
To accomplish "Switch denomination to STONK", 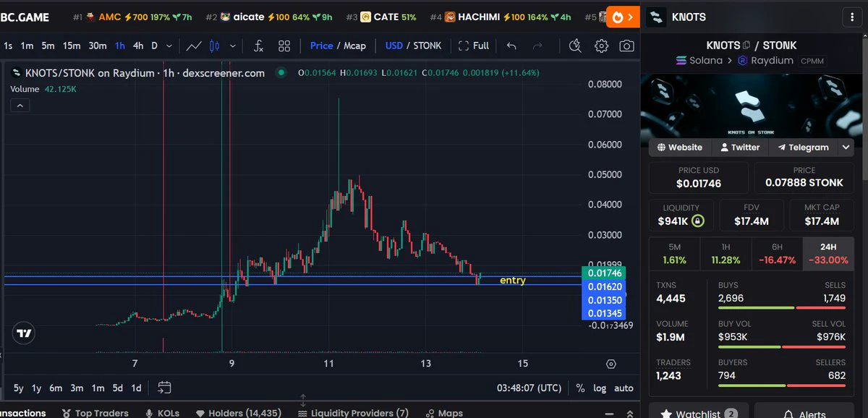I will pos(427,46).
